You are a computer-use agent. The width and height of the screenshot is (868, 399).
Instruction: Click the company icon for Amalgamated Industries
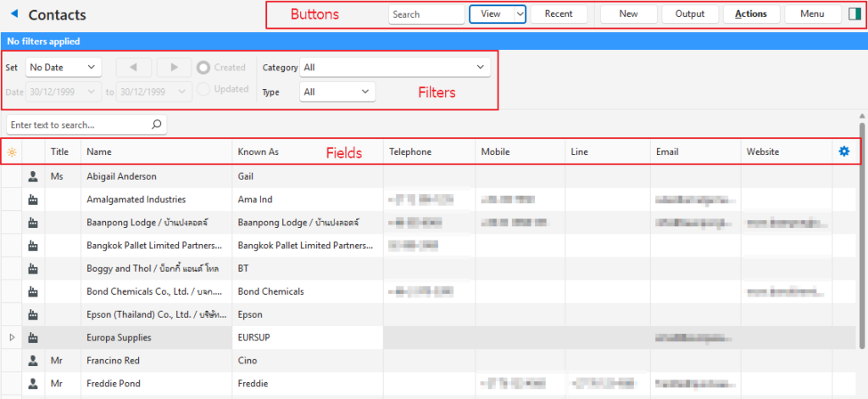pos(33,200)
